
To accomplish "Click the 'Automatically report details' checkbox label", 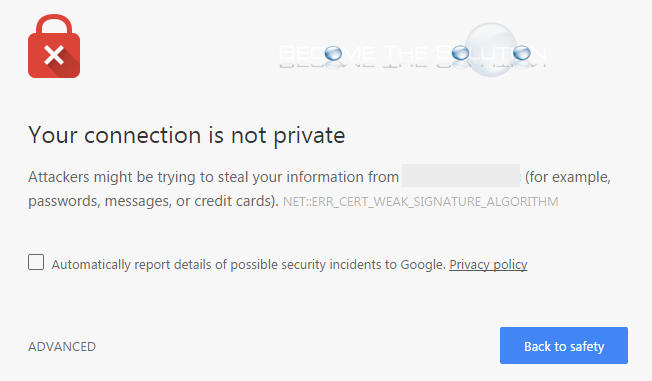I will (x=248, y=265).
